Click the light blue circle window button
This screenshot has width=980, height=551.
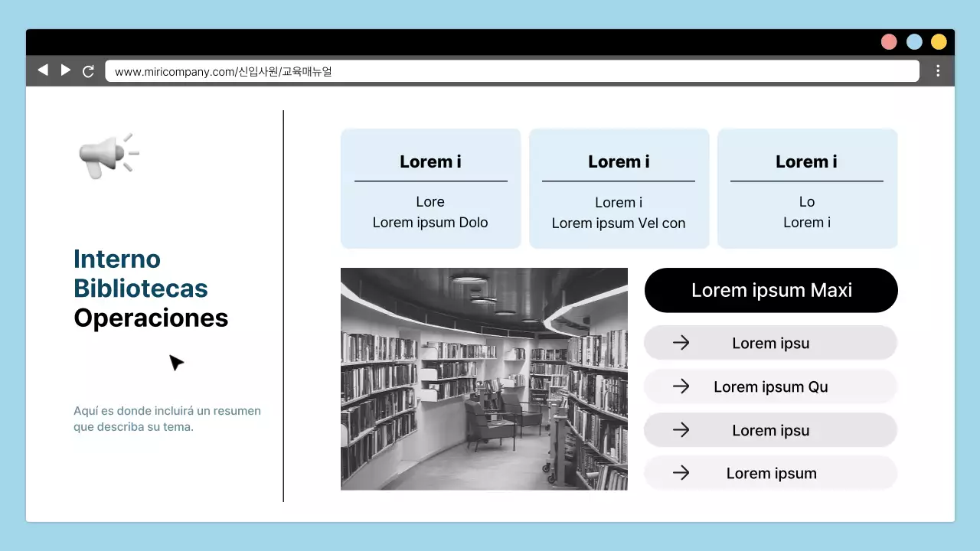914,42
